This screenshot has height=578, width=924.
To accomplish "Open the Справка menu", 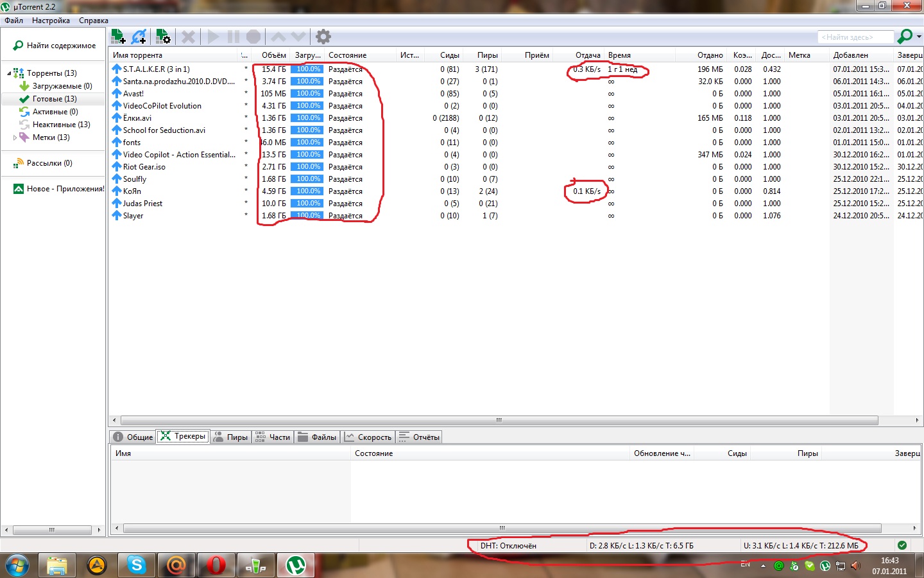I will (x=94, y=21).
